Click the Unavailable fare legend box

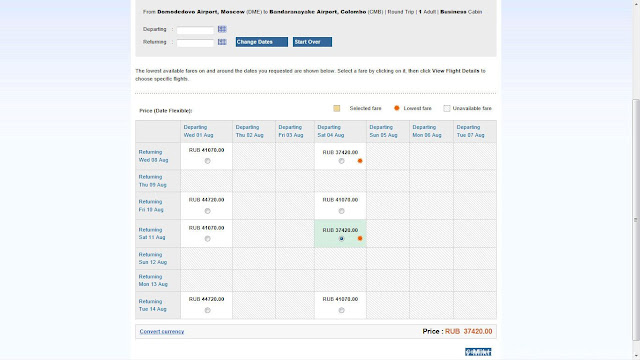[447, 108]
